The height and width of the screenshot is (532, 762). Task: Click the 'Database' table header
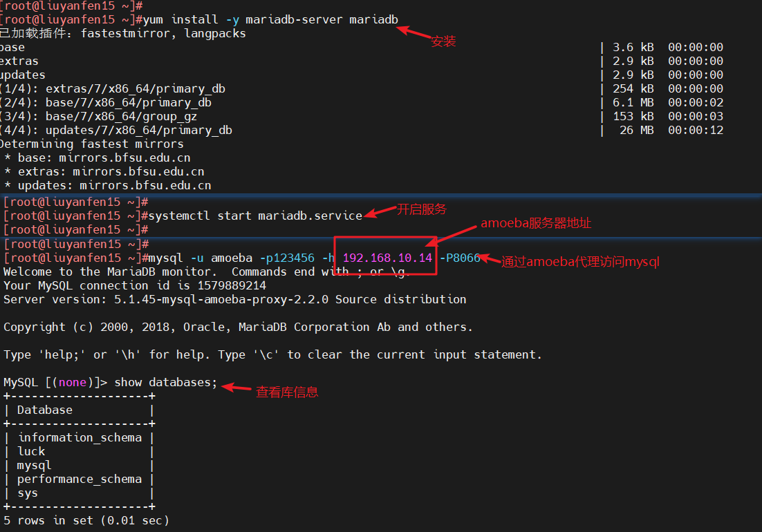pos(45,410)
